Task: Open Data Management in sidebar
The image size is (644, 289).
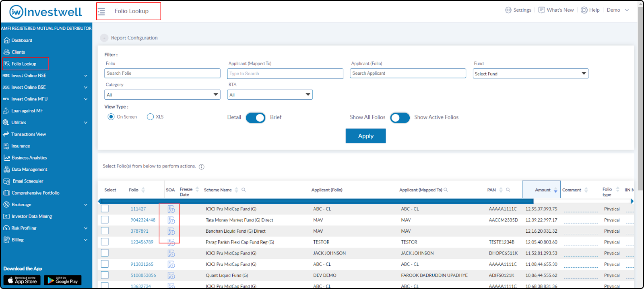Action: pyautogui.click(x=29, y=169)
